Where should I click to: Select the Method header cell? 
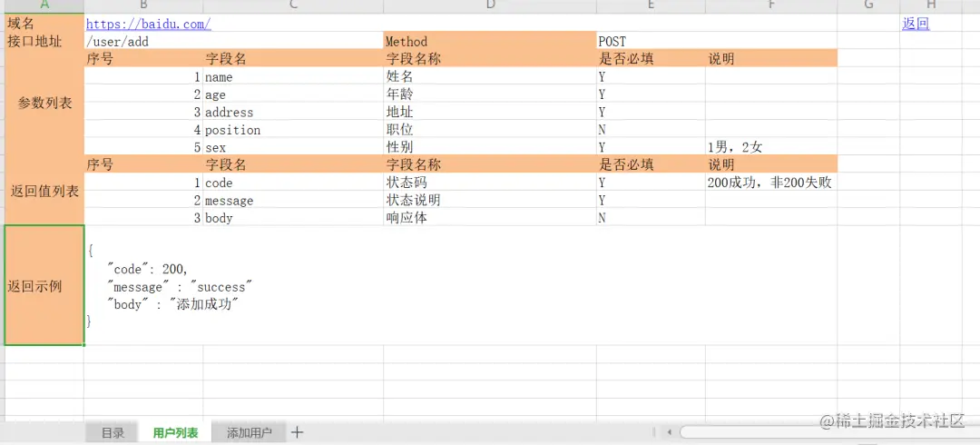[490, 41]
